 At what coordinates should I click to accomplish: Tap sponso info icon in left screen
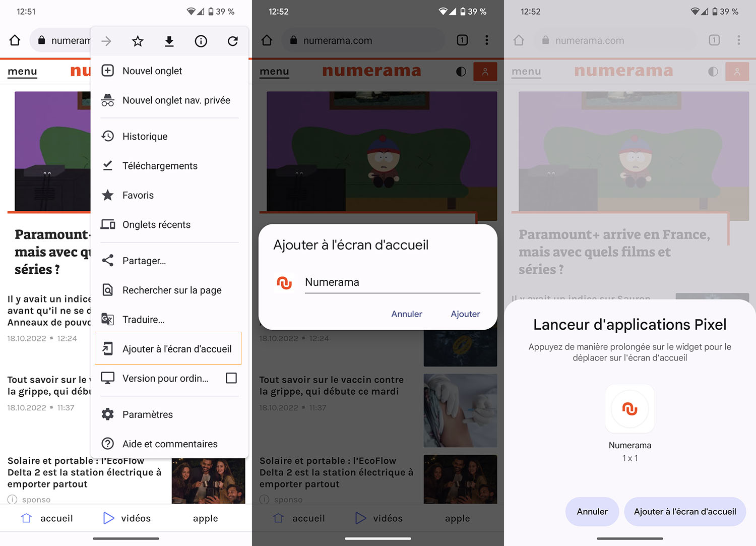click(13, 500)
